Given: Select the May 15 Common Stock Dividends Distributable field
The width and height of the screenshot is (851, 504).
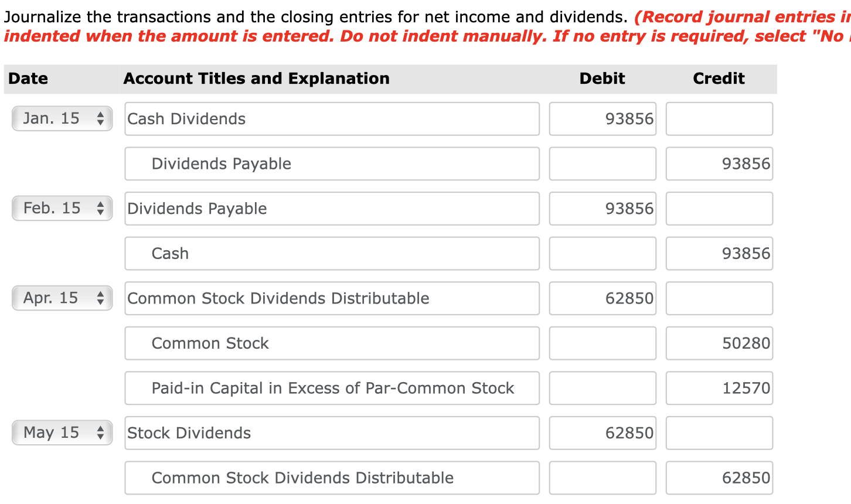Looking at the screenshot, I should (x=331, y=478).
